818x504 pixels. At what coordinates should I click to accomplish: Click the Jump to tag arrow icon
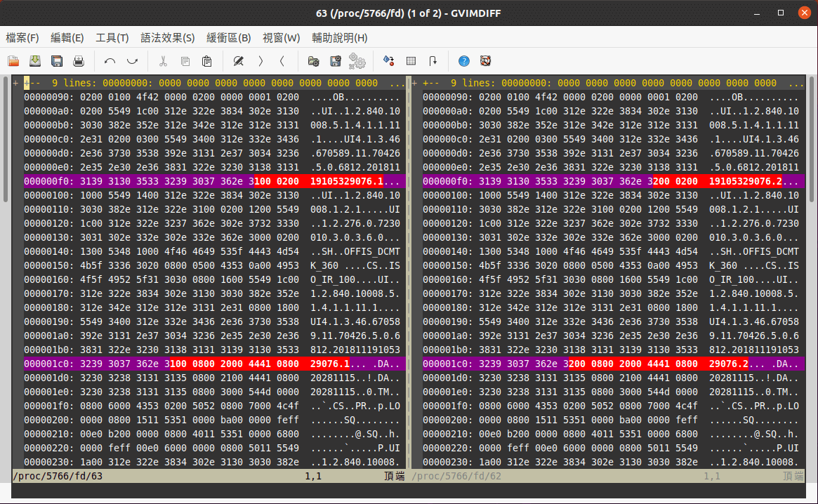pos(433,61)
